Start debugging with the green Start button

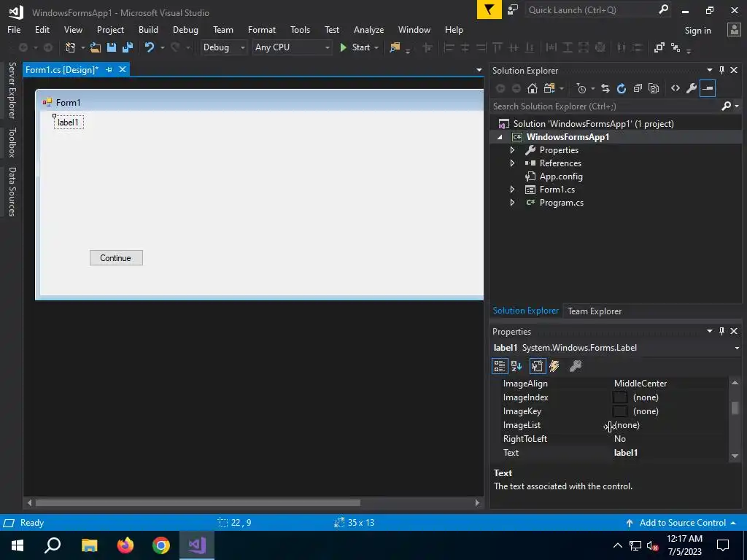coord(355,47)
